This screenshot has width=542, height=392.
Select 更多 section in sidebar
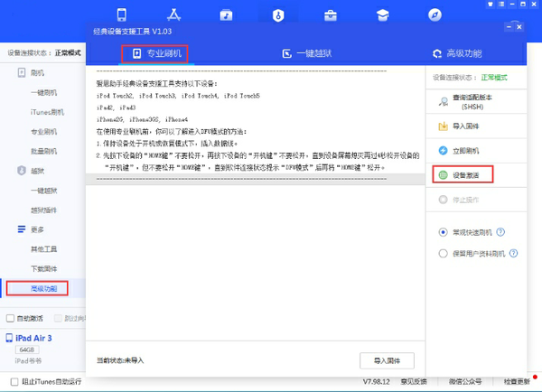37,229
